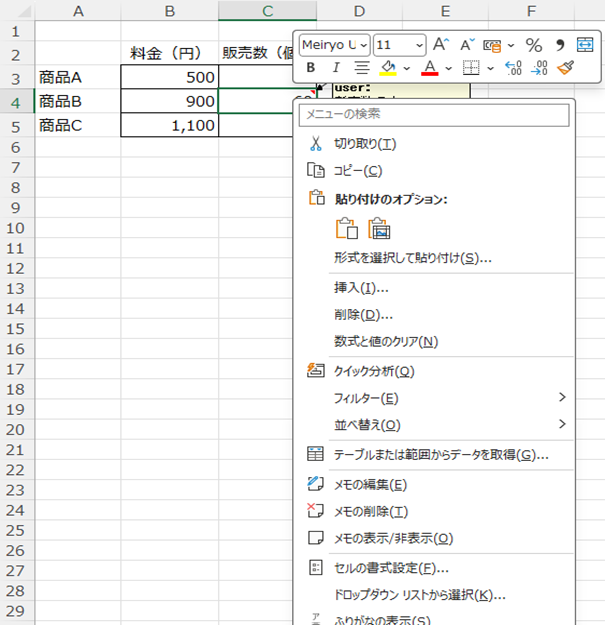
Task: Increase decimal places
Action: click(514, 68)
